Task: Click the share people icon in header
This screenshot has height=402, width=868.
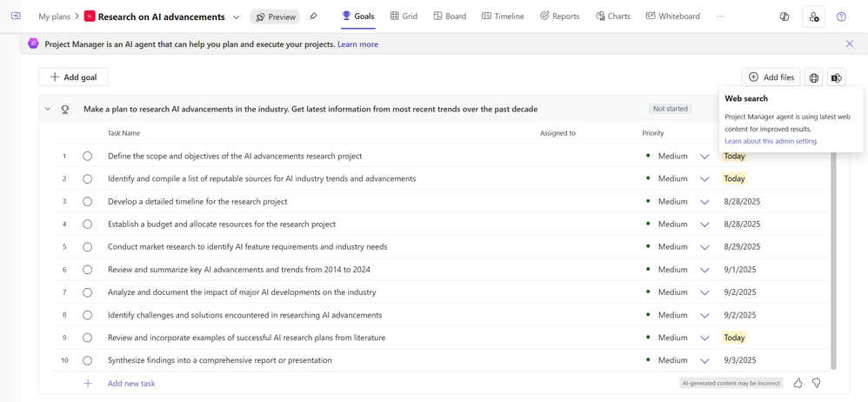Action: [x=813, y=17]
